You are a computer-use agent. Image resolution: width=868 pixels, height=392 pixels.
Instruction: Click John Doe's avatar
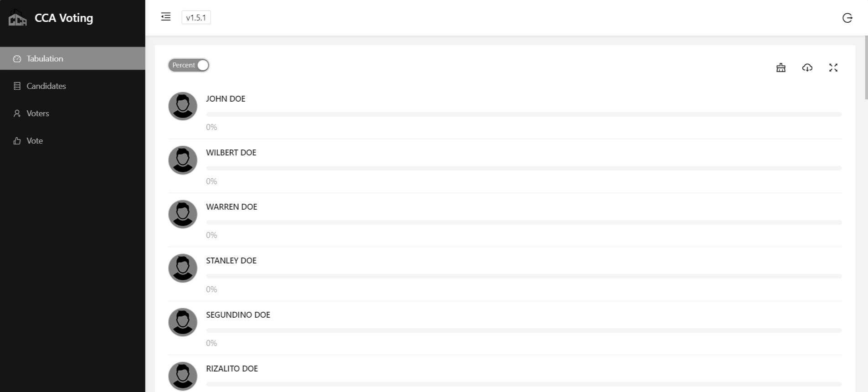tap(183, 106)
